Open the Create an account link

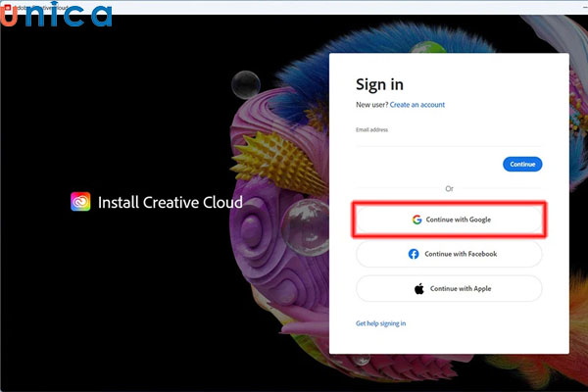416,104
